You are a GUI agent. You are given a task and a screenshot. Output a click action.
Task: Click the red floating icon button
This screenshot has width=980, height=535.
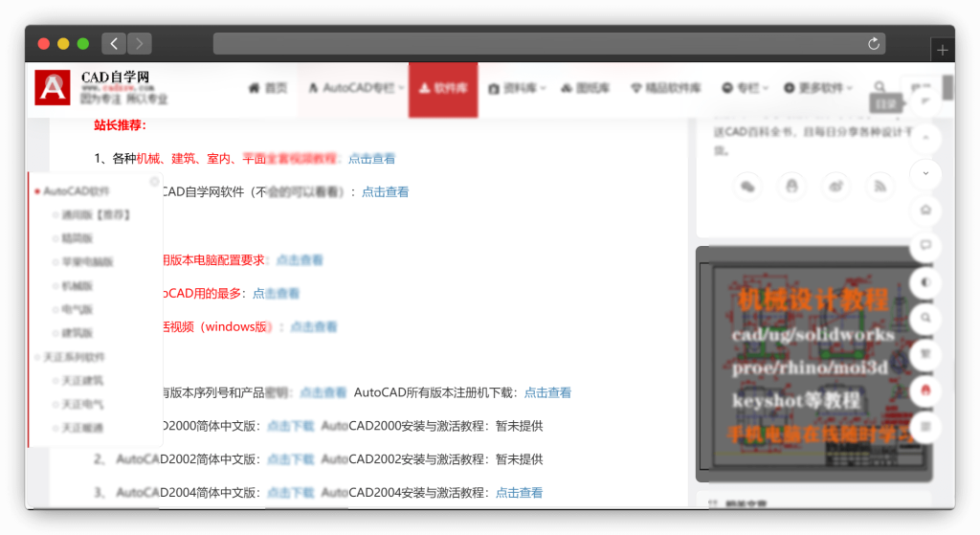[925, 390]
